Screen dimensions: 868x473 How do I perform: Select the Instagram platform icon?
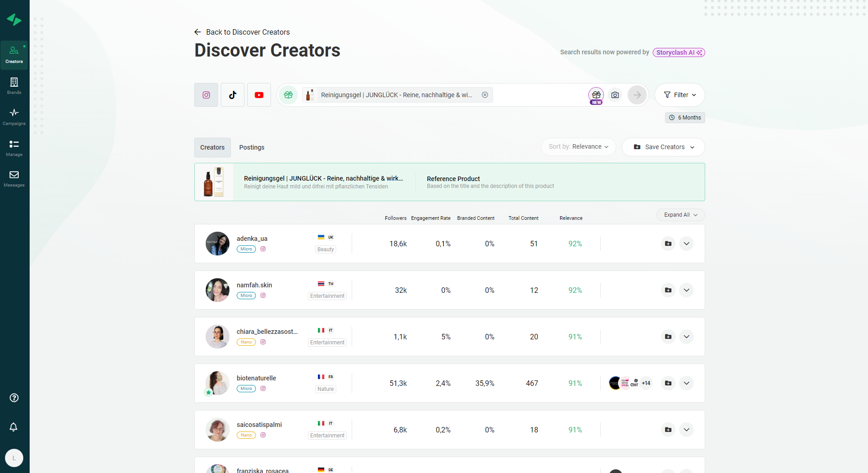(x=206, y=95)
